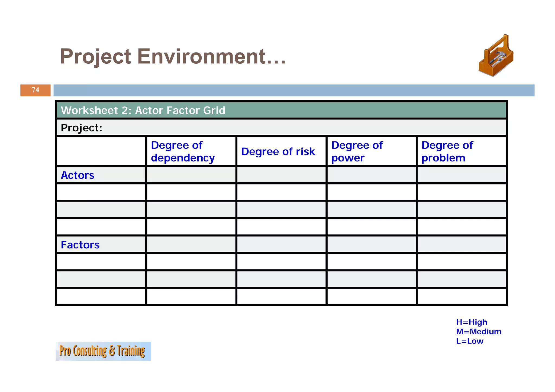Image resolution: width=555 pixels, height=392 pixels.
Task: Click the Factors row problem cell
Action: [462, 245]
